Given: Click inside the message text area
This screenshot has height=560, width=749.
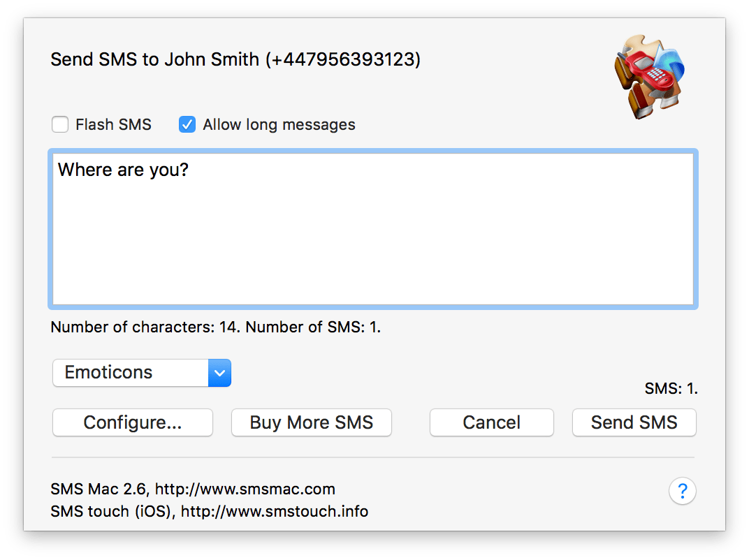Looking at the screenshot, I should pyautogui.click(x=372, y=230).
